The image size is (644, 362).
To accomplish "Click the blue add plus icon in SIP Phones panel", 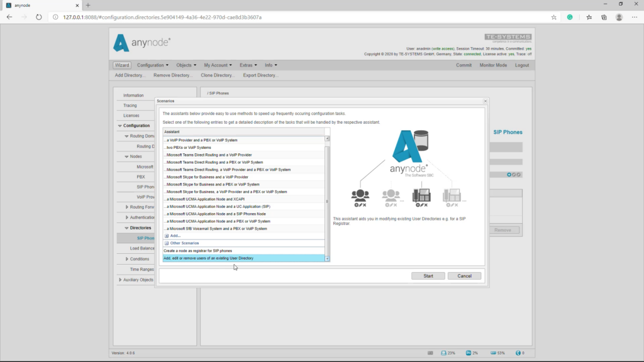I will pos(509,175).
